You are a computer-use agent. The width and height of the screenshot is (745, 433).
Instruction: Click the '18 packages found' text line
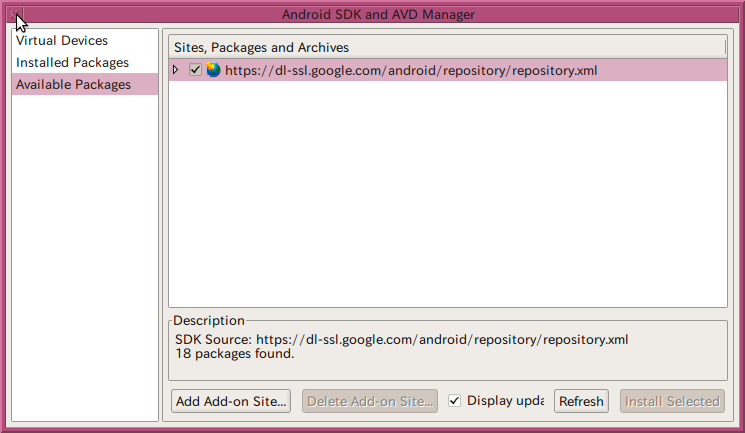(235, 354)
